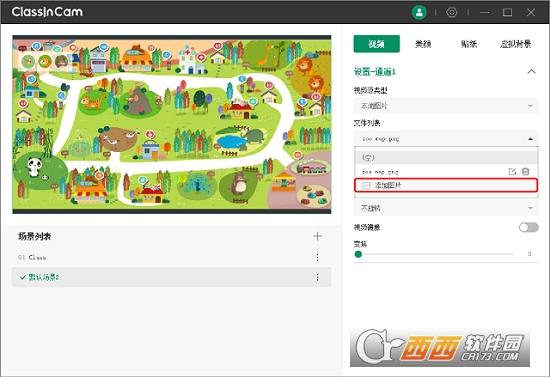550x377 pixels.
Task: Click the zoo map video preview
Action: (x=172, y=124)
